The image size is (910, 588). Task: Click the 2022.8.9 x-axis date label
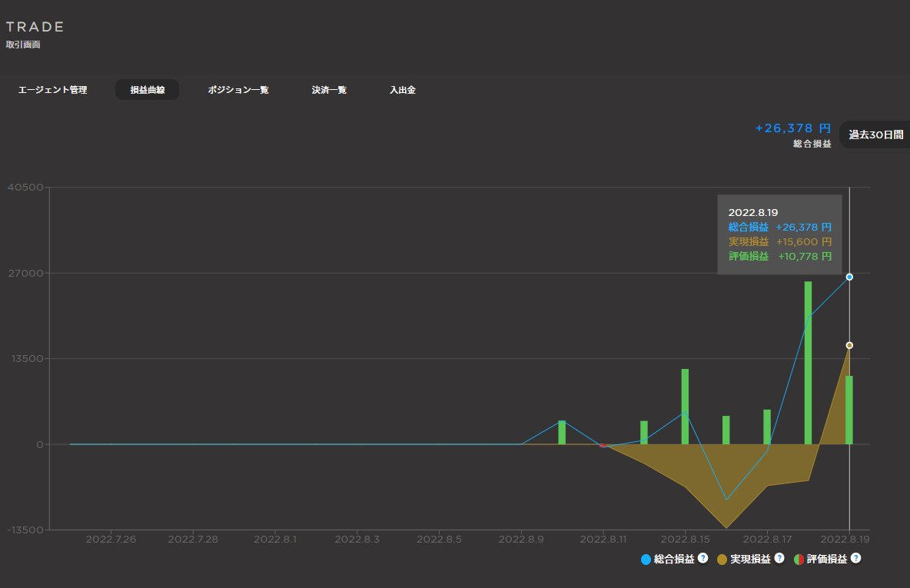(521, 540)
